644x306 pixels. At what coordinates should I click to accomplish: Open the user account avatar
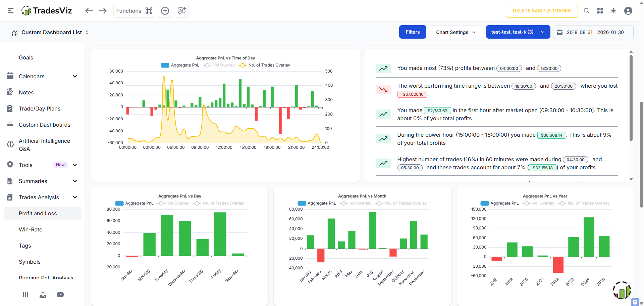(628, 11)
